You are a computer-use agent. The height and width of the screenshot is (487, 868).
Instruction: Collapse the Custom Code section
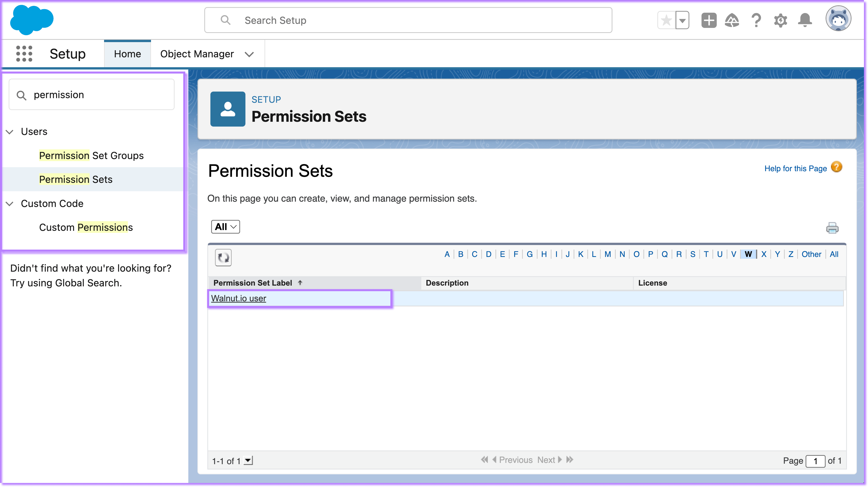(x=10, y=204)
